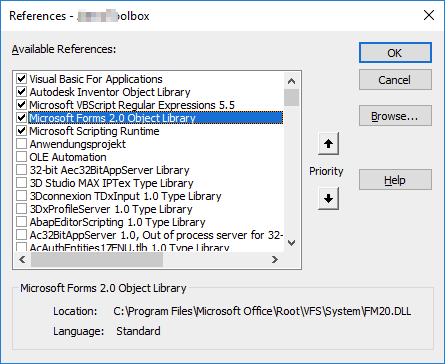
Task: Click the FM20.DLL location path text
Action: (262, 311)
